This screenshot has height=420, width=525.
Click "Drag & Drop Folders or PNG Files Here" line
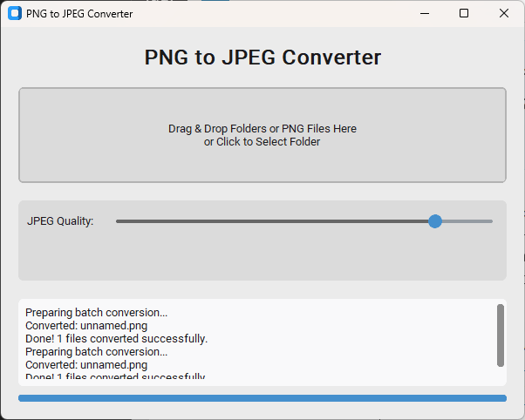262,128
